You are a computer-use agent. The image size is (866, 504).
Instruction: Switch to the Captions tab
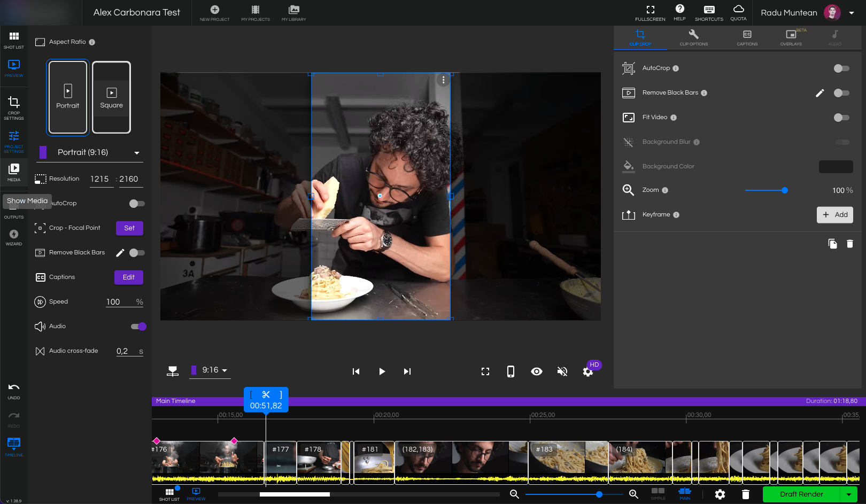(747, 37)
